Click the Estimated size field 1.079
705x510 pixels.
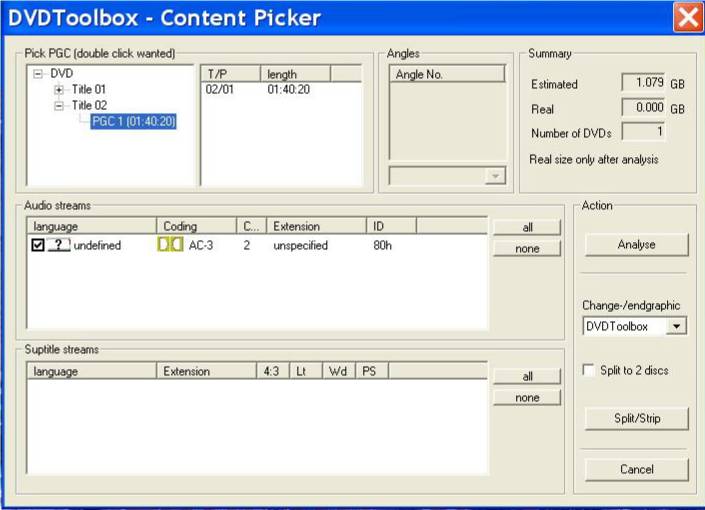coord(643,82)
